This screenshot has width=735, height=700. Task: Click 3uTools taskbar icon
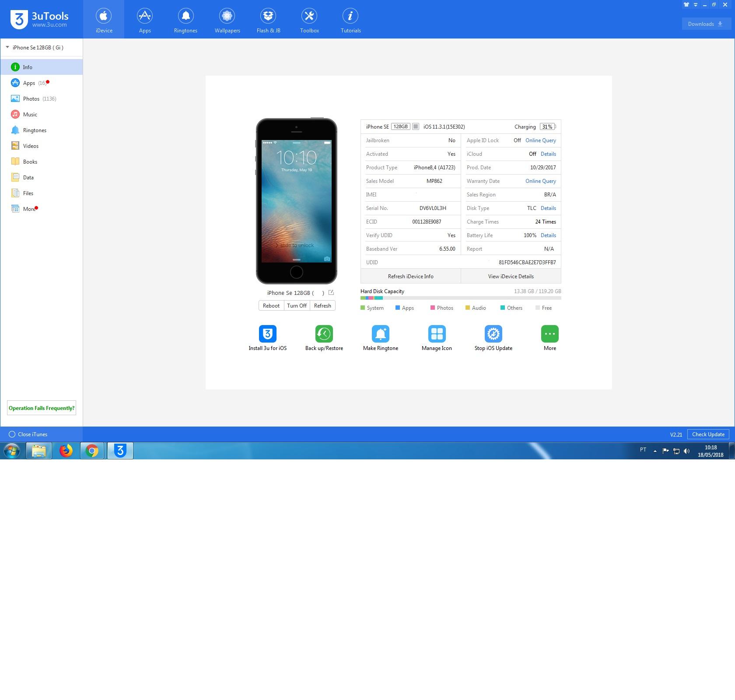tap(120, 451)
